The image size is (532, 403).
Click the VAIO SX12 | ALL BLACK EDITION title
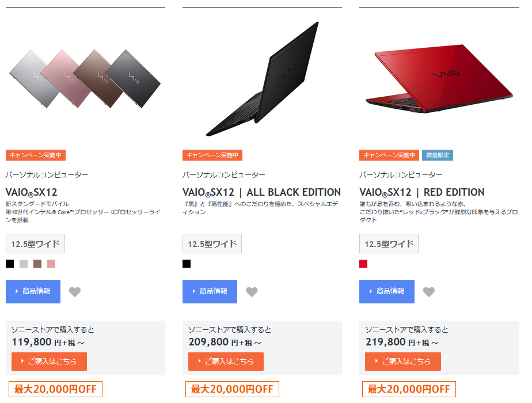pos(261,192)
